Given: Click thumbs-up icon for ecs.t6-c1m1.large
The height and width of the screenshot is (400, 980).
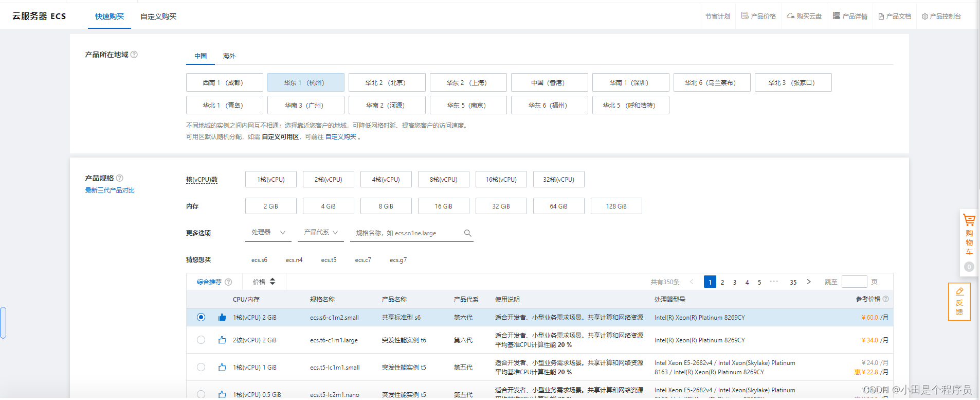Looking at the screenshot, I should pos(222,340).
